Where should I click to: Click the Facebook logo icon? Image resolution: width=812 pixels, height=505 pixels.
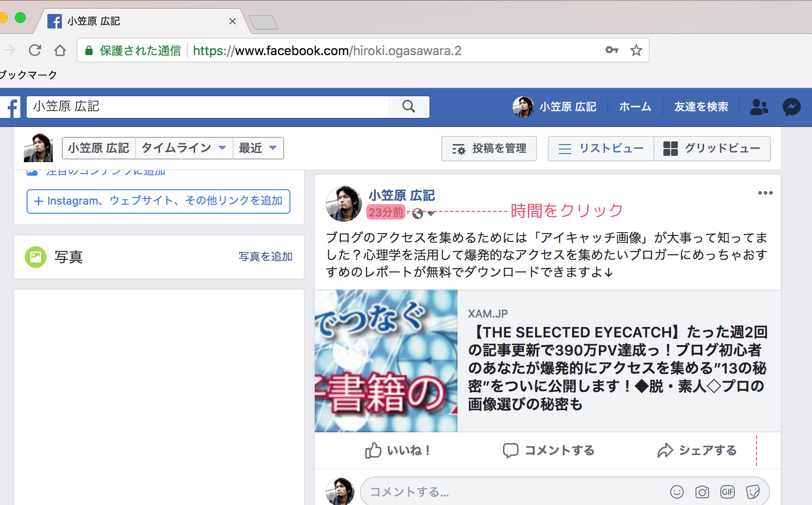pyautogui.click(x=11, y=107)
